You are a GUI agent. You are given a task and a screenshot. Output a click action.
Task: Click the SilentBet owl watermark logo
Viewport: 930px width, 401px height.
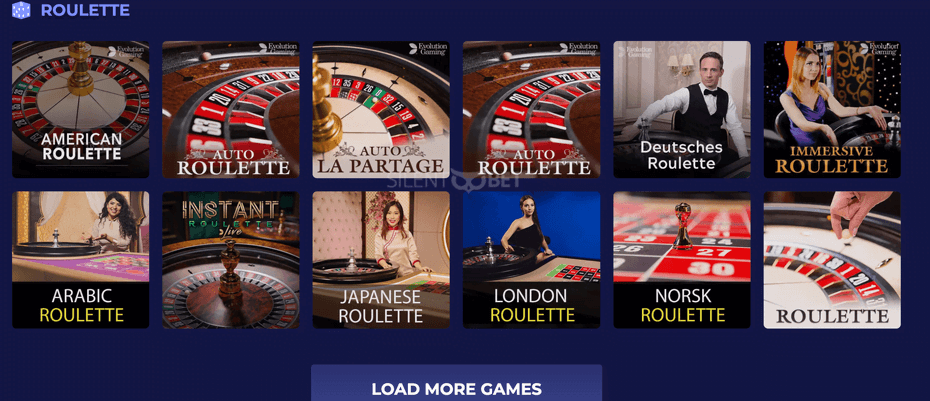454,180
